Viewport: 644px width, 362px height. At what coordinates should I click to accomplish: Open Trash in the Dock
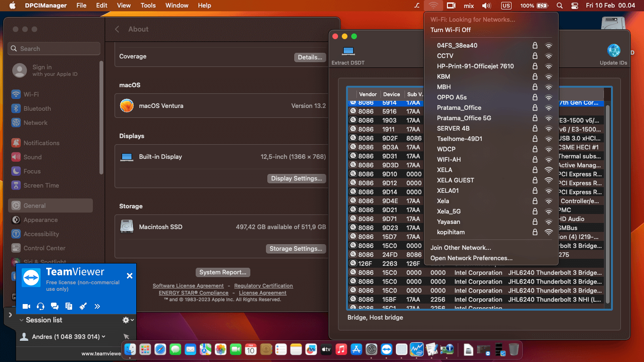(514, 349)
